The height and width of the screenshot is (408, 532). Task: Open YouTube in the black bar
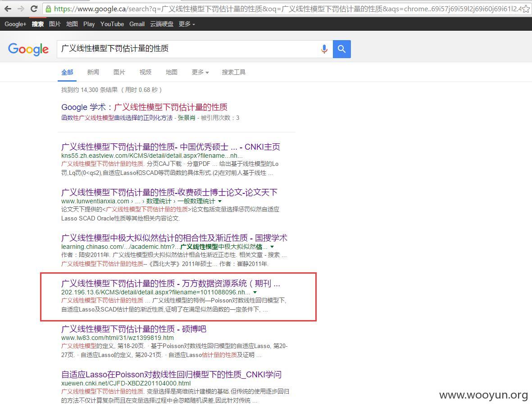click(112, 24)
